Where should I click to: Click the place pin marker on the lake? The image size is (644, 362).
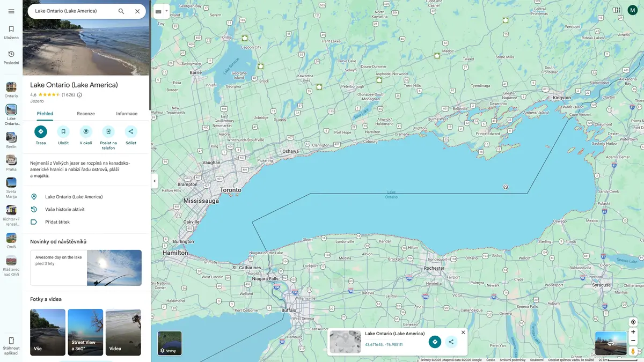pyautogui.click(x=506, y=187)
